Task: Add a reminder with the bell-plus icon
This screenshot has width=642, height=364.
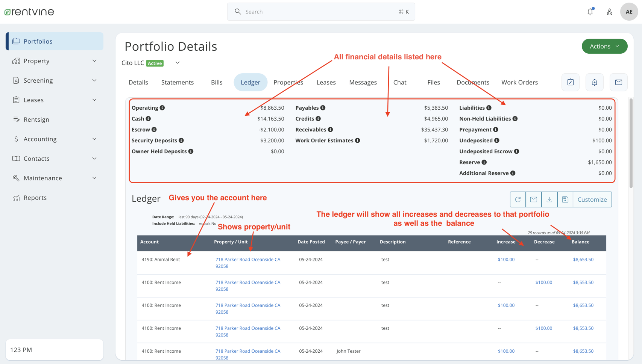Action: [594, 82]
